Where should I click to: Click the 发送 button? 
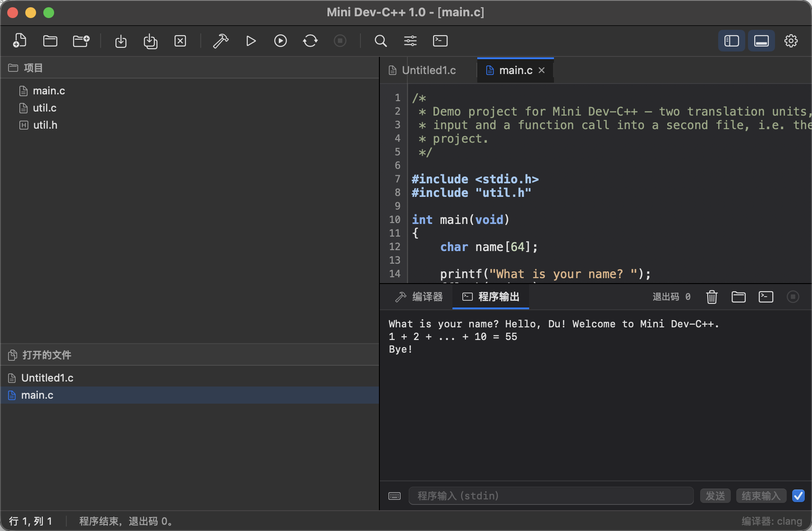(715, 496)
